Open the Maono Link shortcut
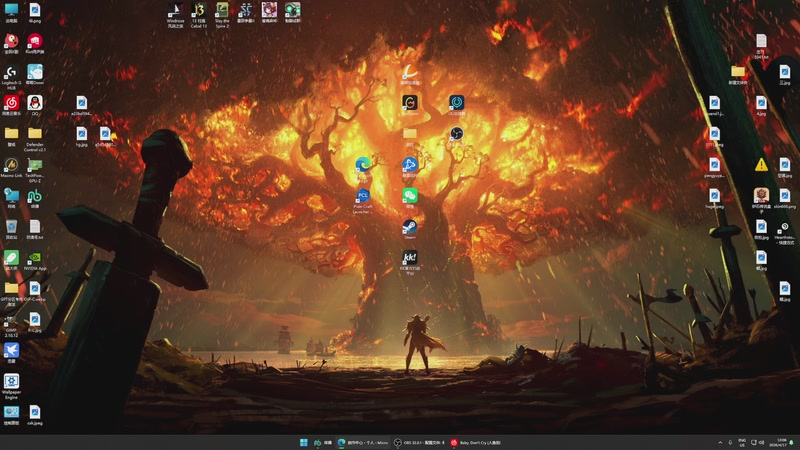This screenshot has height=450, width=800. (x=11, y=167)
